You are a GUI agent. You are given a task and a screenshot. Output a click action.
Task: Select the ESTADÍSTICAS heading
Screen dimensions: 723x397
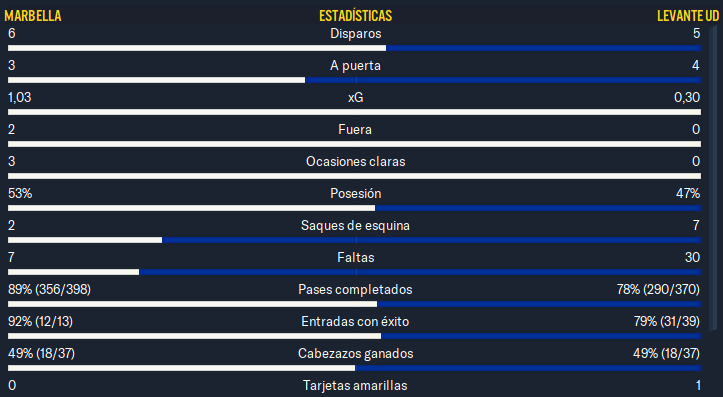(x=356, y=16)
